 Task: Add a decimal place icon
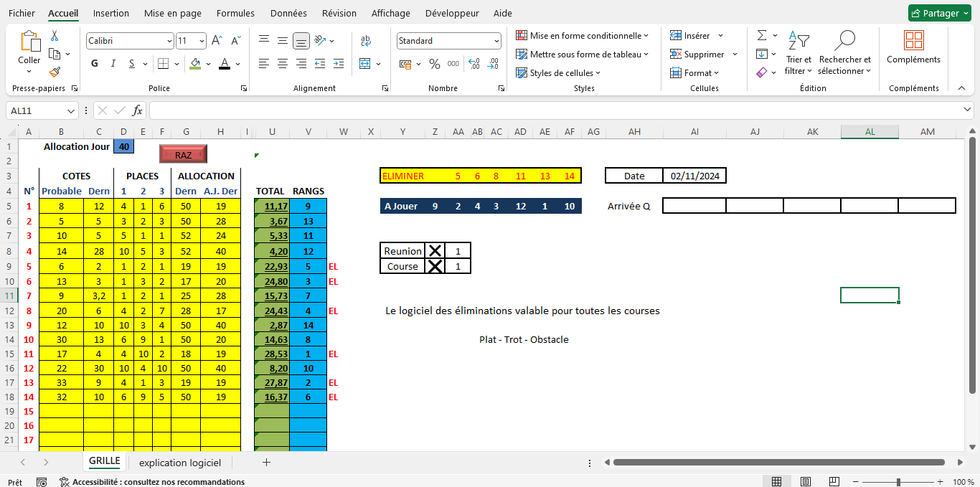point(474,64)
